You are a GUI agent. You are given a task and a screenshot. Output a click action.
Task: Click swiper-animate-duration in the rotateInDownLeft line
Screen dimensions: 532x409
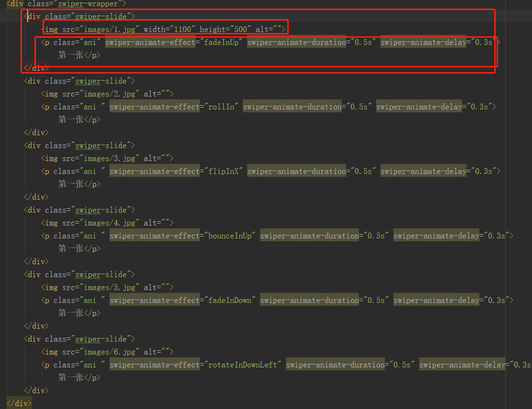pos(335,365)
